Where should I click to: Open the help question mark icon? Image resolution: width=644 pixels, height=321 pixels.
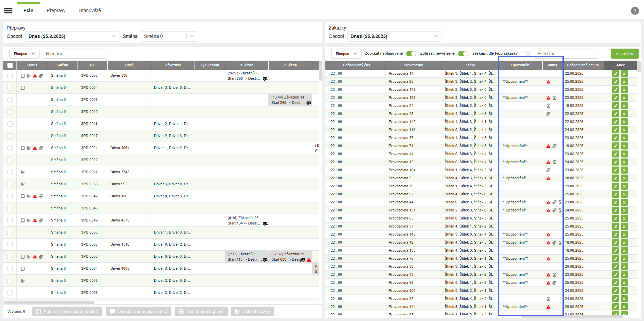pos(635,11)
